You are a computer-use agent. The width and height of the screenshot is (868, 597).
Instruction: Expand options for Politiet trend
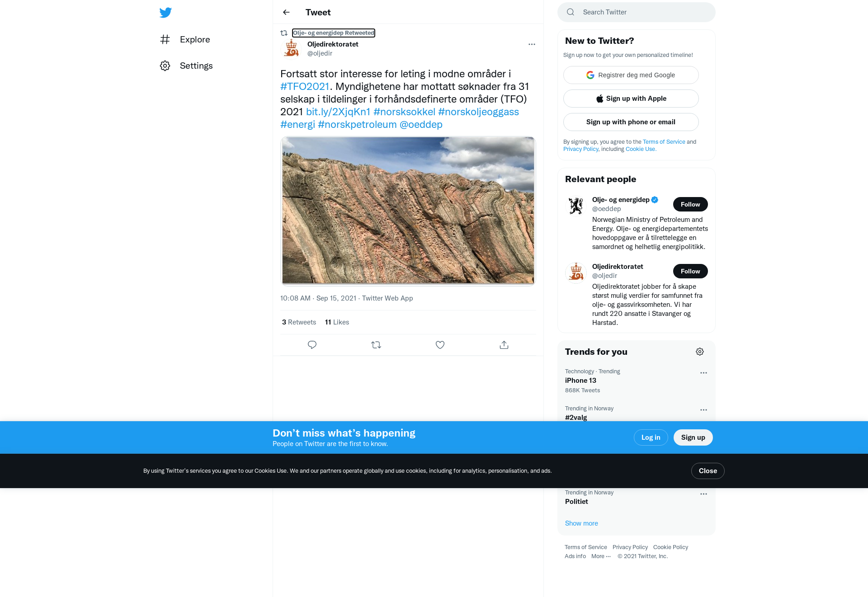[703, 494]
